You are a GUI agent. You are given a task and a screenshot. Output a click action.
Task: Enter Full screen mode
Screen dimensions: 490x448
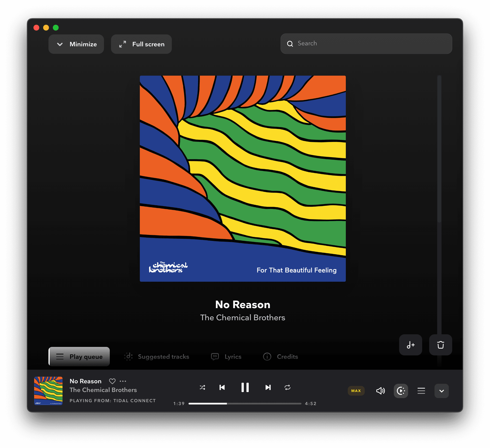coord(141,44)
